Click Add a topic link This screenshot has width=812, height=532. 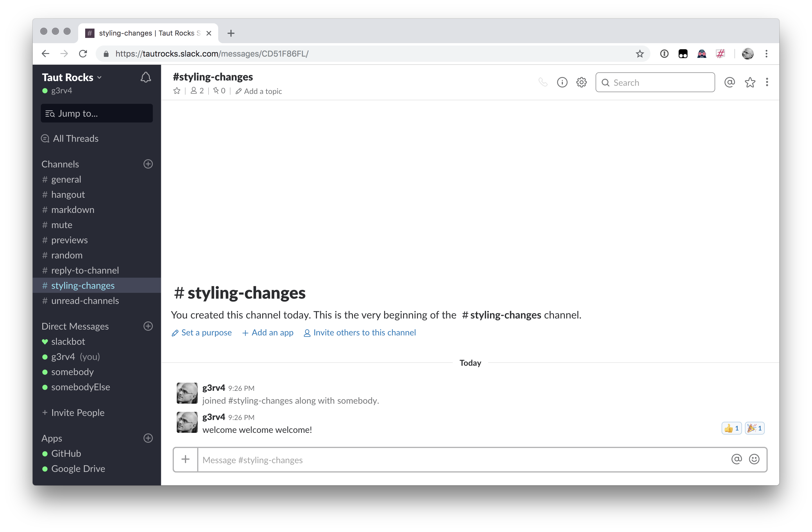point(259,91)
